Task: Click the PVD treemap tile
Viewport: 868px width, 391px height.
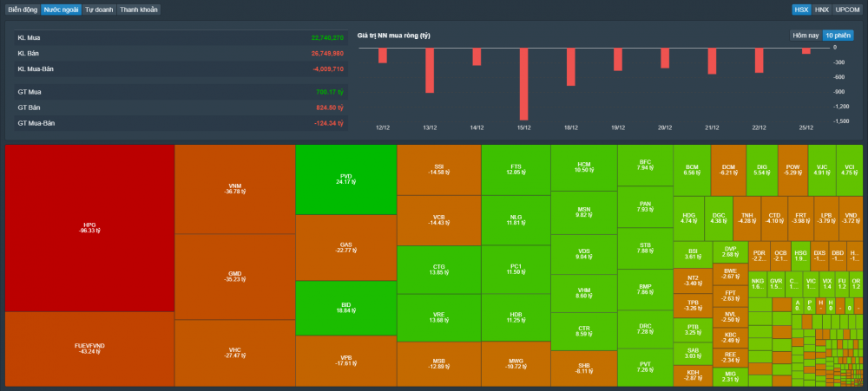Action: (346, 179)
